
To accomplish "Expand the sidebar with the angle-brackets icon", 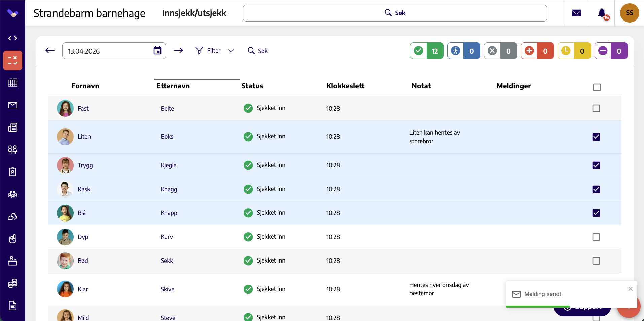I will (13, 38).
